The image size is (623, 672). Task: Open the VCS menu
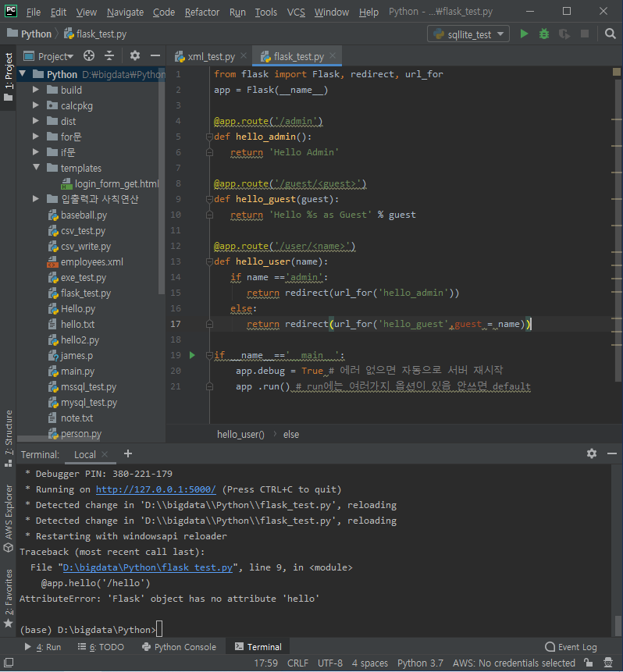tap(296, 12)
